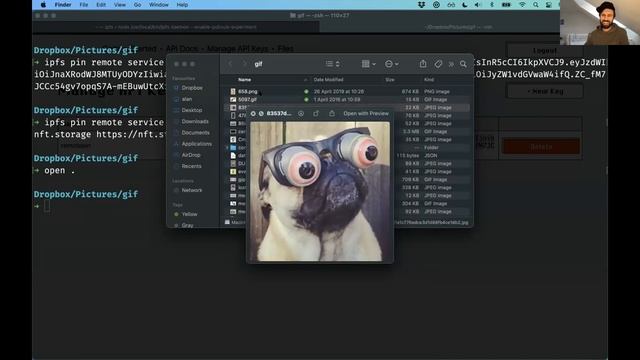Open the Help menu
Image resolution: width=640 pixels, height=360 pixels.
coord(182,5)
